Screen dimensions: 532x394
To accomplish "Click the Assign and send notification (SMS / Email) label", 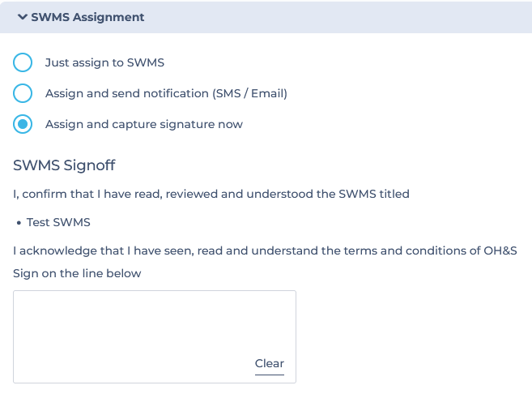I will click(166, 93).
